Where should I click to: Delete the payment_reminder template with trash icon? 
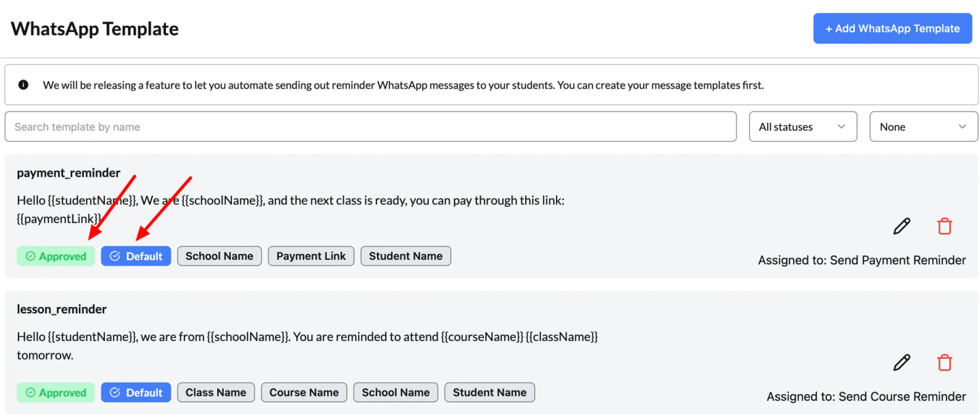(945, 227)
